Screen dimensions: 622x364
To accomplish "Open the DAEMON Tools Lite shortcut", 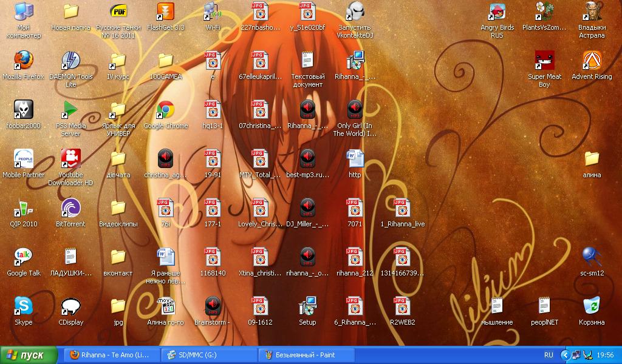I will (70, 61).
